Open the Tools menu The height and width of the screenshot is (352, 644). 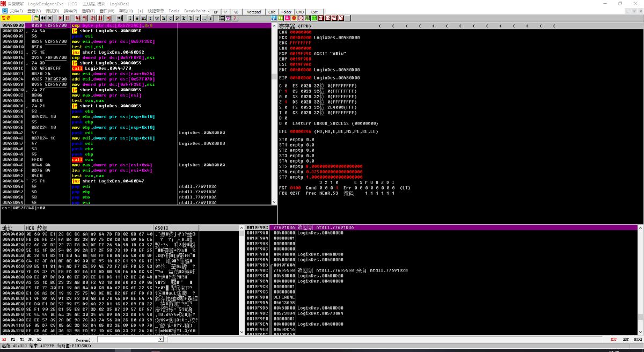(x=174, y=11)
